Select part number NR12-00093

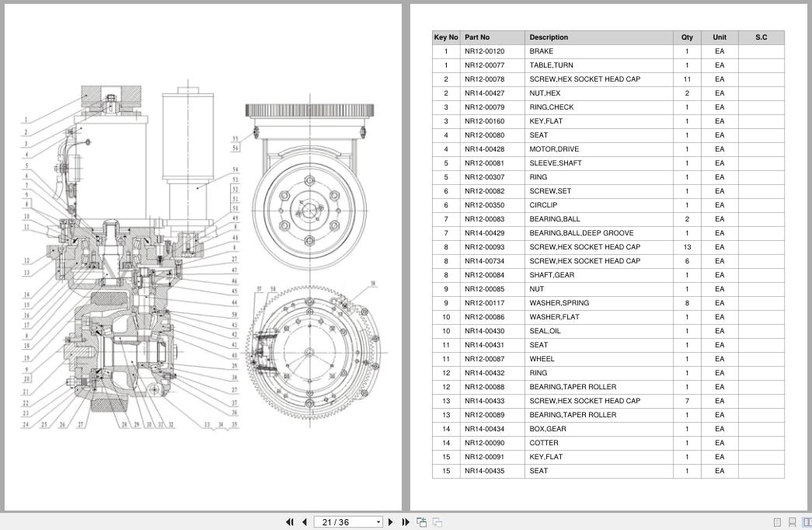(x=484, y=247)
